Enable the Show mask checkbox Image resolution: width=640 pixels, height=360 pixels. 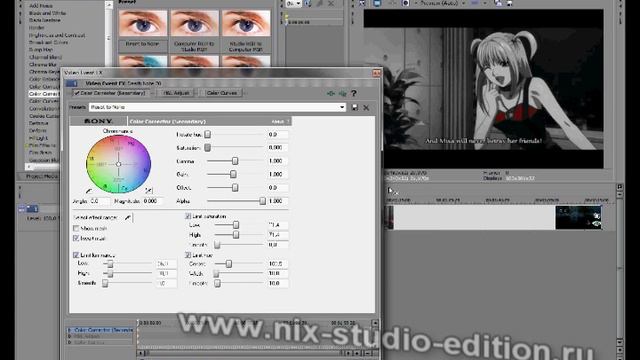coord(76,228)
